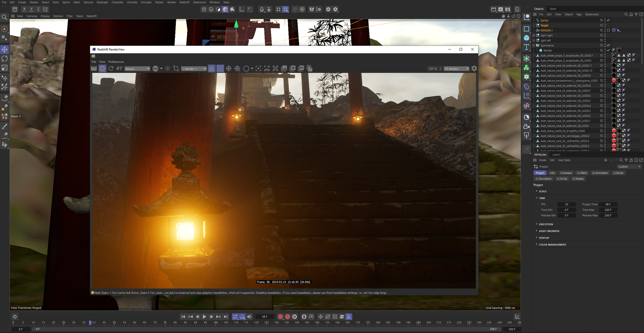
Task: Click the FPS input field
Action: [x=566, y=204]
